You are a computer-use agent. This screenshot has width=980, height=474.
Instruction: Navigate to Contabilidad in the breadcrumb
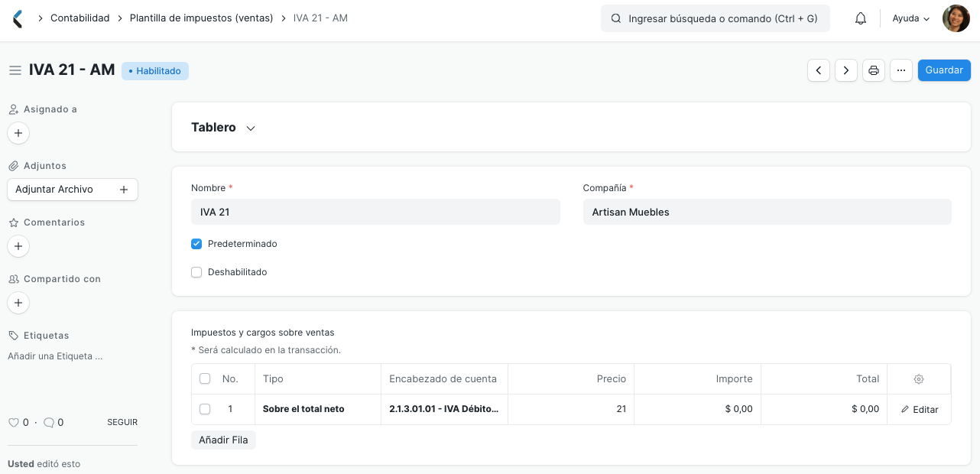click(x=80, y=18)
